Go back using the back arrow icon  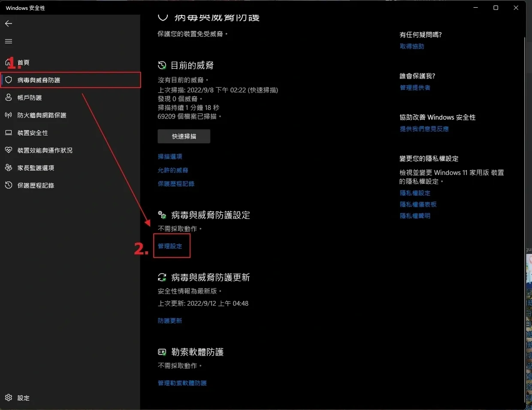9,24
